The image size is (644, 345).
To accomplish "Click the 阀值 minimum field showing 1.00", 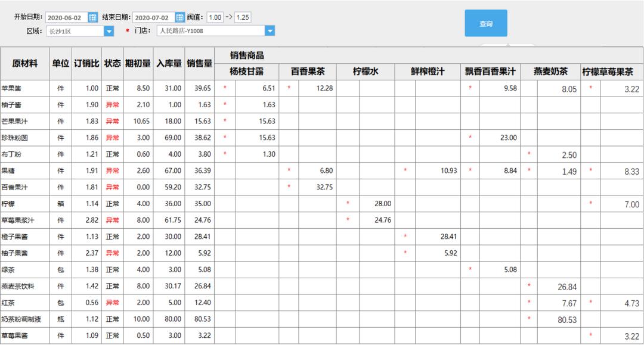I will pyautogui.click(x=215, y=17).
